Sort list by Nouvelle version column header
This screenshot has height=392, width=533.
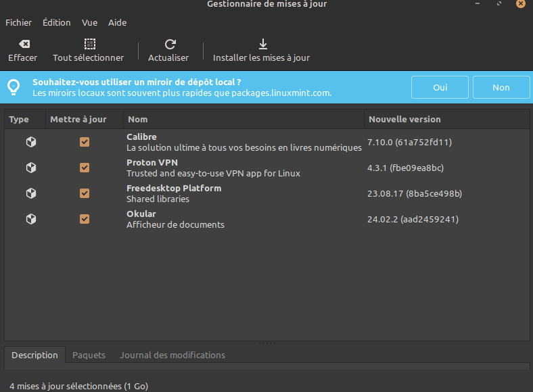tap(404, 119)
